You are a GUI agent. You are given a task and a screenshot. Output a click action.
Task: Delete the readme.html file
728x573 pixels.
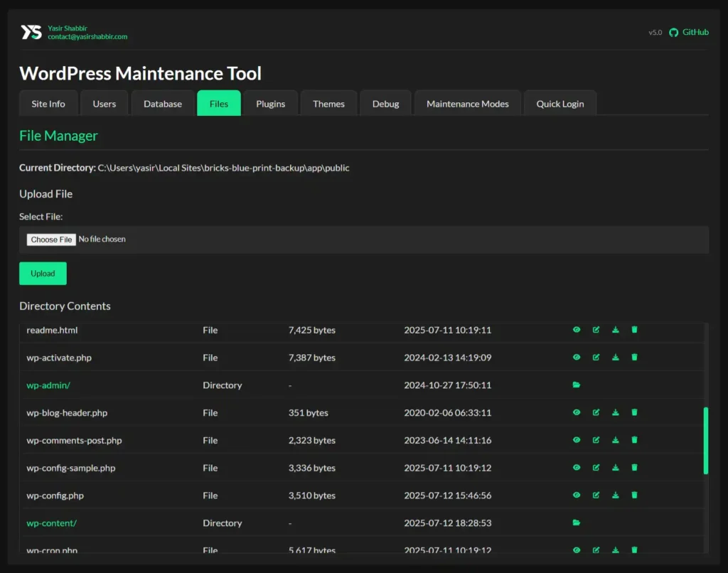coord(634,330)
